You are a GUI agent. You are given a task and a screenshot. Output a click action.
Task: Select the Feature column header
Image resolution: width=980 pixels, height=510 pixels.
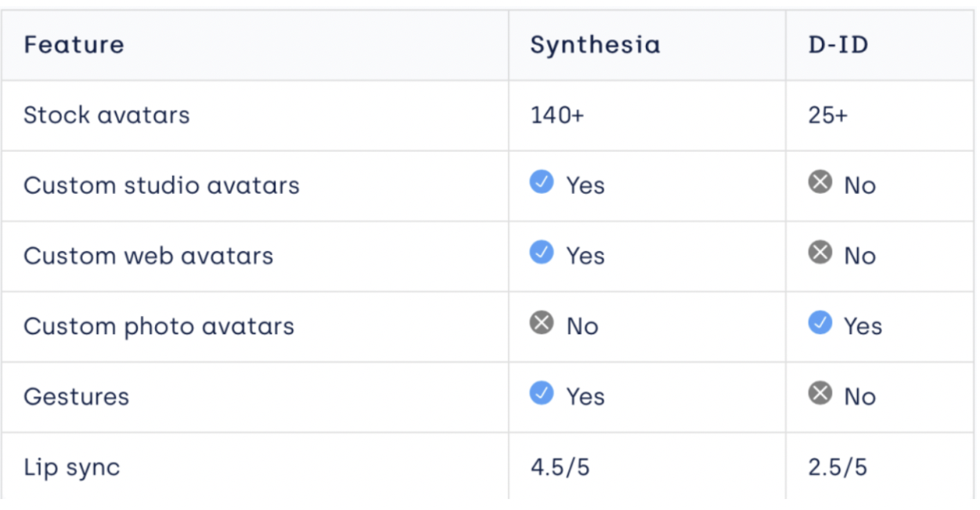click(74, 45)
